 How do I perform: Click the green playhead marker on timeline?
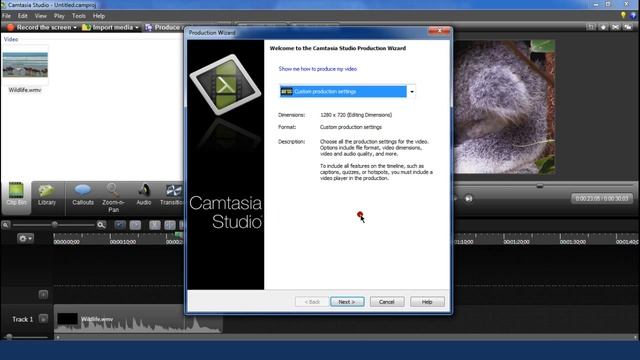(x=178, y=235)
